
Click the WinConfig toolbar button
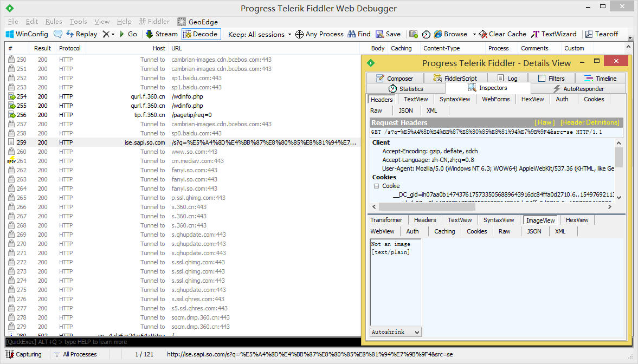(x=27, y=34)
